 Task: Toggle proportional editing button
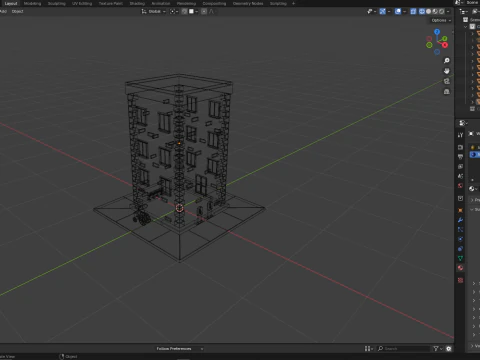[204, 11]
